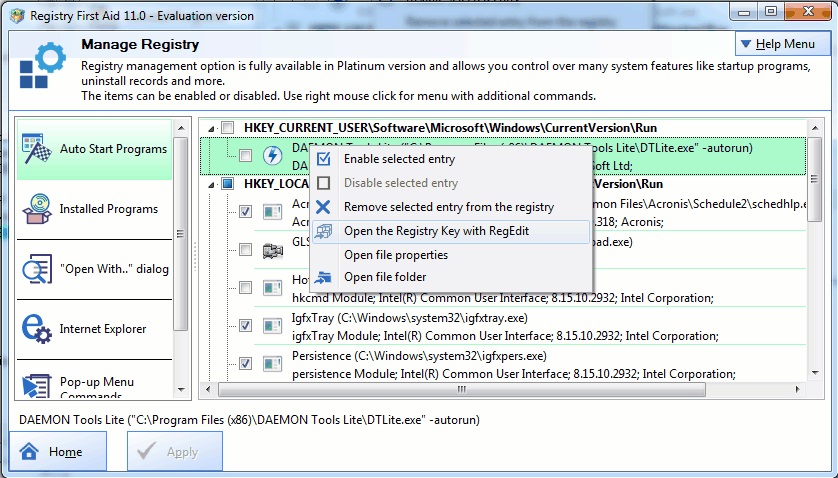Toggle the HKEY_LOCAL_MACHINE Run key checkbox
The width and height of the screenshot is (838, 478).
(x=228, y=184)
